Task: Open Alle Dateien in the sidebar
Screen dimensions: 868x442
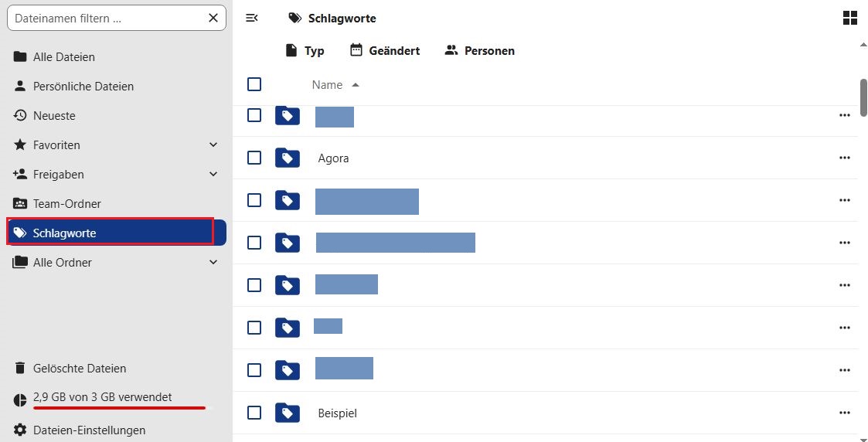Action: click(x=64, y=57)
